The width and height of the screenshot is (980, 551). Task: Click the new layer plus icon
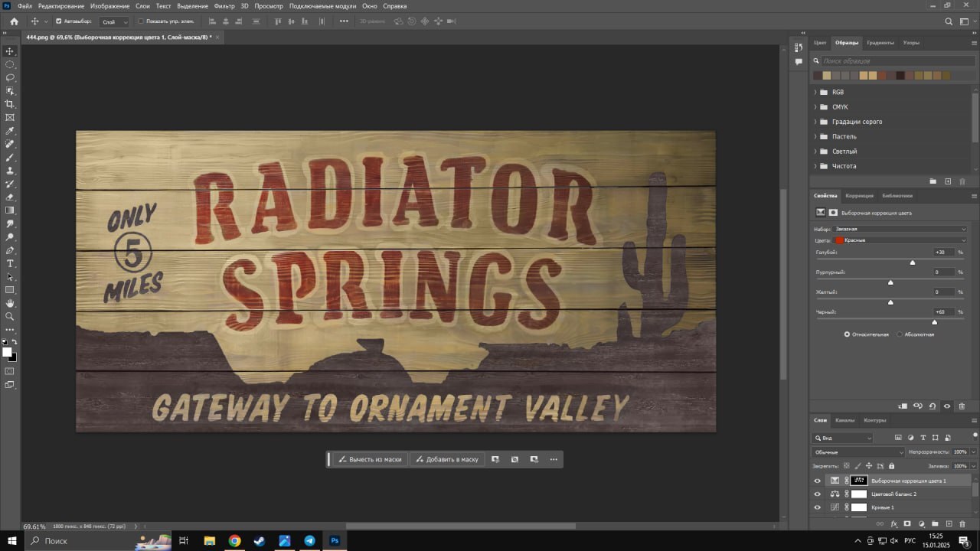949,524
